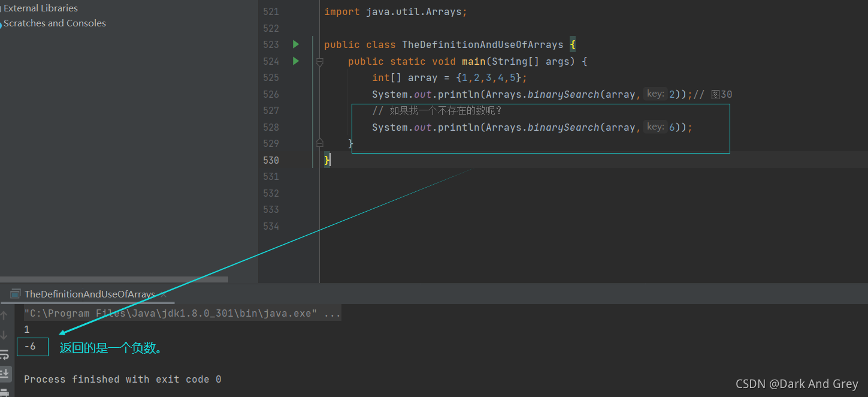The image size is (868, 397).
Task: Click the closing brace on line 530
Action: 327,160
